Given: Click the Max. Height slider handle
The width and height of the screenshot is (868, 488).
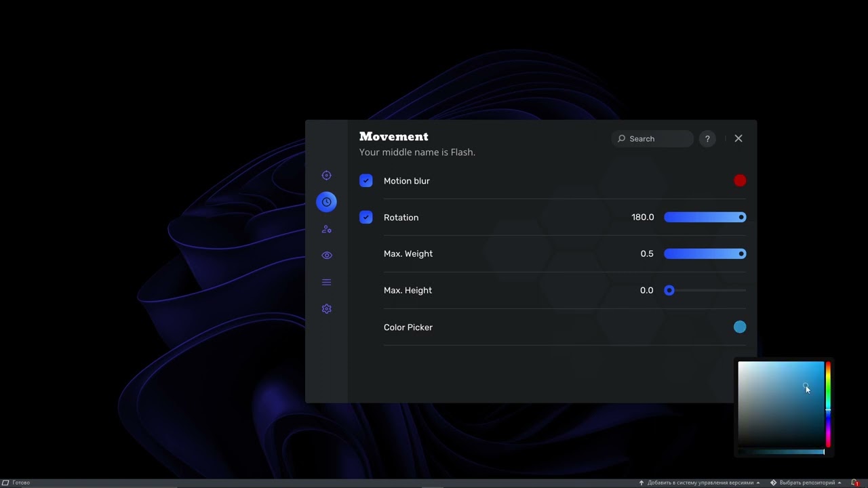Looking at the screenshot, I should (x=669, y=291).
